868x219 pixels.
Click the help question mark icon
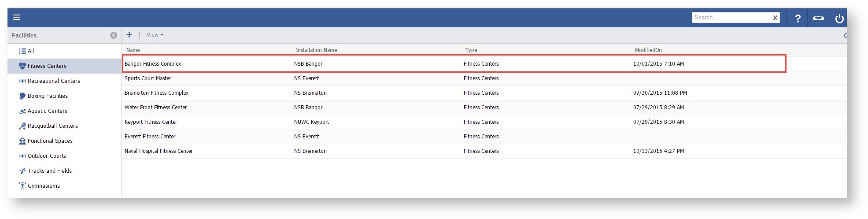(x=797, y=18)
